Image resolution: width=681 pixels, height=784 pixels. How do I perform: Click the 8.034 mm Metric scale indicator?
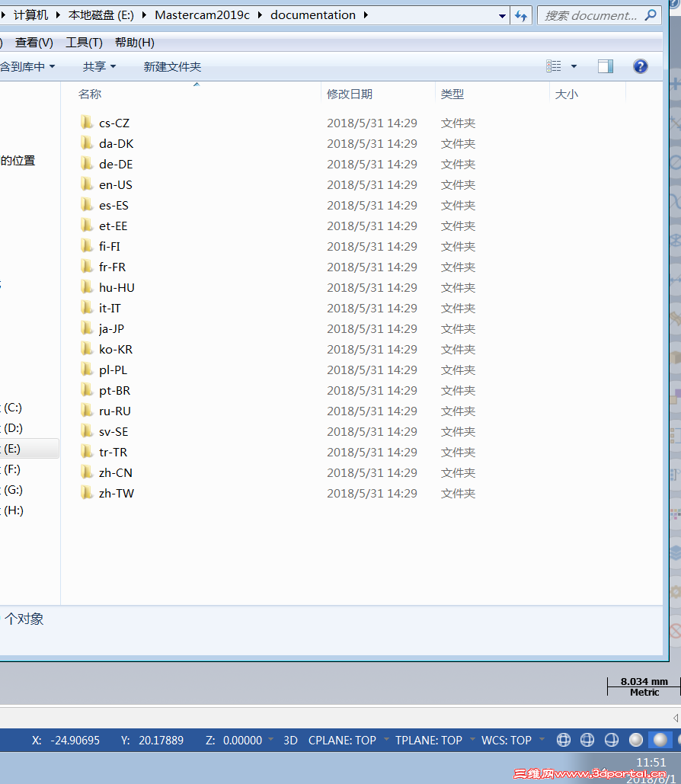(x=644, y=686)
